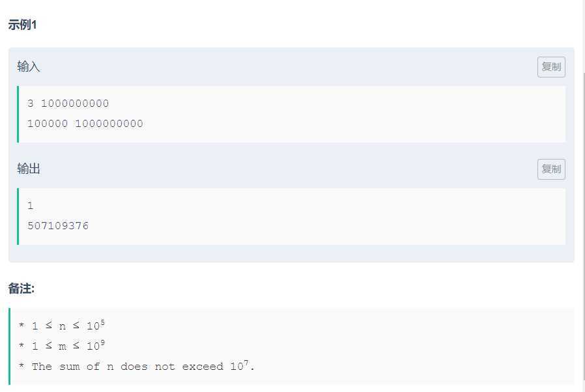585x392 pixels.
Task: Click the output value 1
Action: pos(31,206)
